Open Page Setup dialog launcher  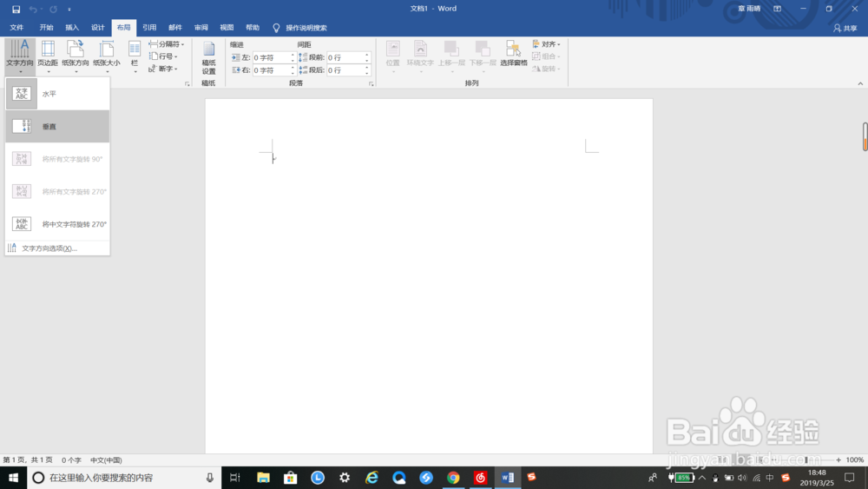[x=187, y=83]
